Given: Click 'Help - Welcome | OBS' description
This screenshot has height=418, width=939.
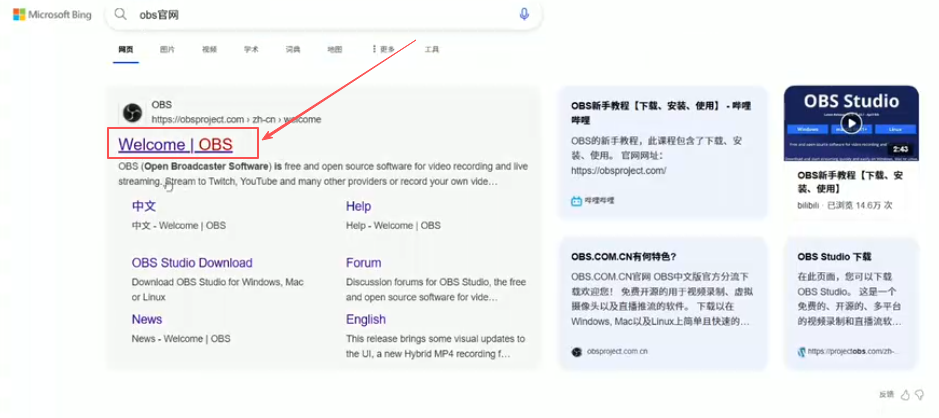Looking at the screenshot, I should point(393,226).
